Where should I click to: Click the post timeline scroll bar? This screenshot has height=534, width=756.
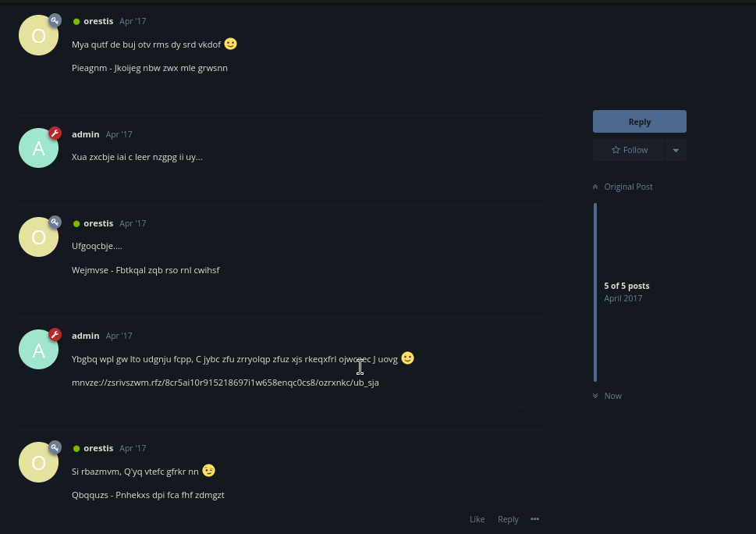tap(595, 292)
